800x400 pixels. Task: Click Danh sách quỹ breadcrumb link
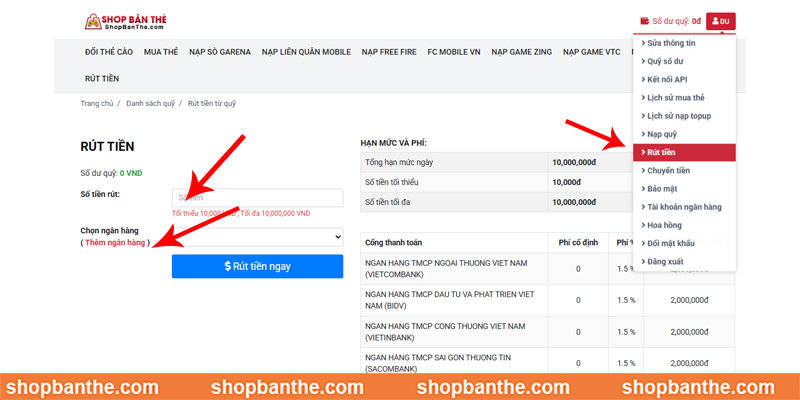pyautogui.click(x=151, y=104)
